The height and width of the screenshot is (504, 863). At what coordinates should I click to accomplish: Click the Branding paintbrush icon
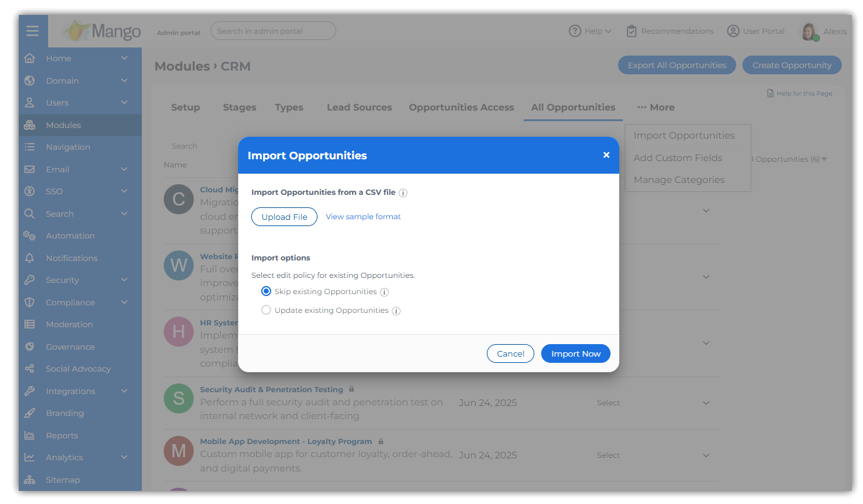[x=29, y=413]
